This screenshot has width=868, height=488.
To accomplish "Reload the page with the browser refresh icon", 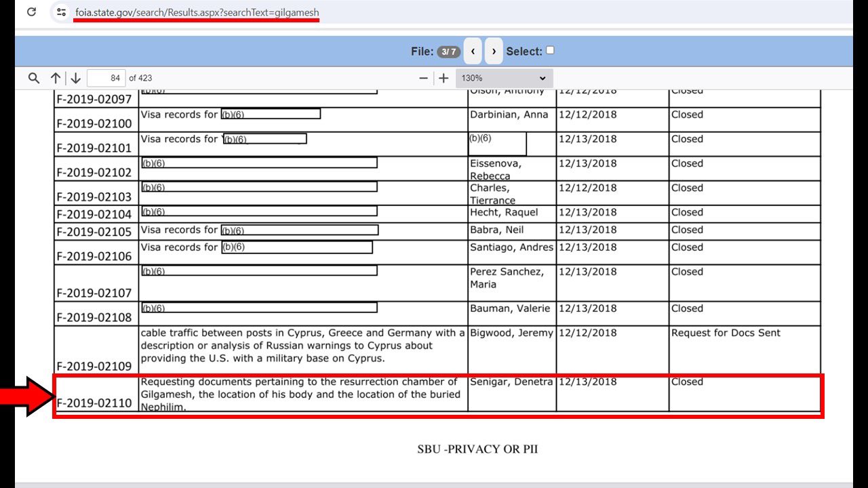I will pyautogui.click(x=31, y=12).
